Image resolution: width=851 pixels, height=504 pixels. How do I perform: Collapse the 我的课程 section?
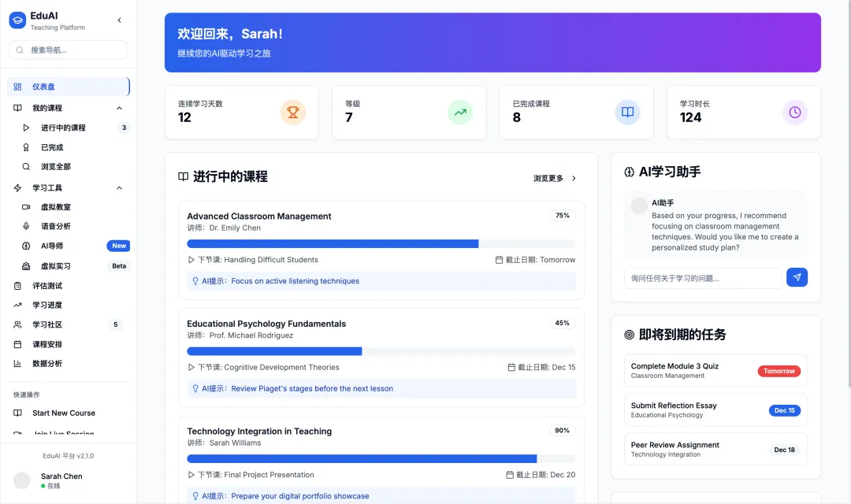[119, 108]
